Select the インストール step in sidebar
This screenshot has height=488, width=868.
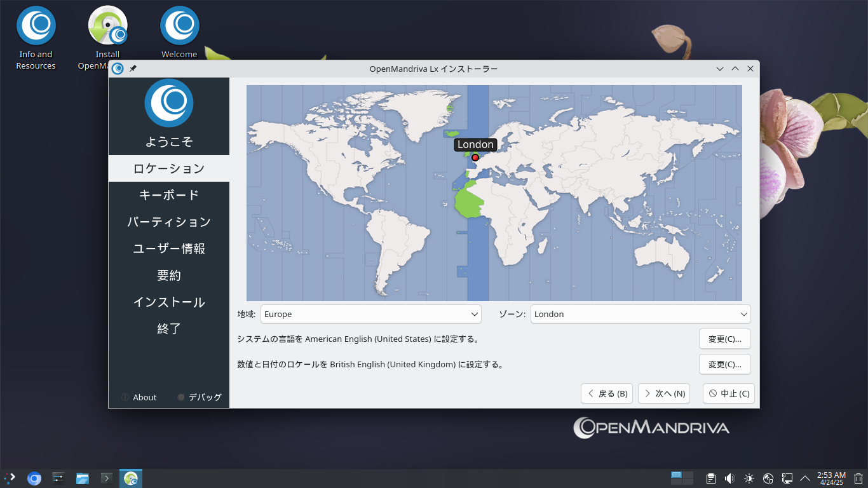(x=169, y=302)
